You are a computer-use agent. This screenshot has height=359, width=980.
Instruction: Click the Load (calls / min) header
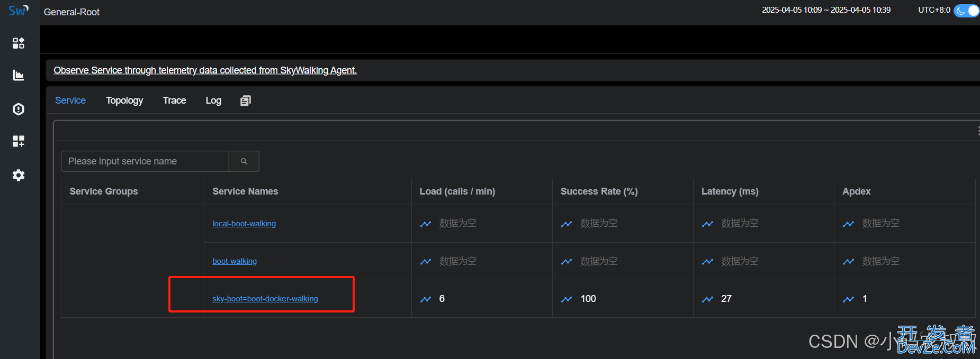pos(457,191)
